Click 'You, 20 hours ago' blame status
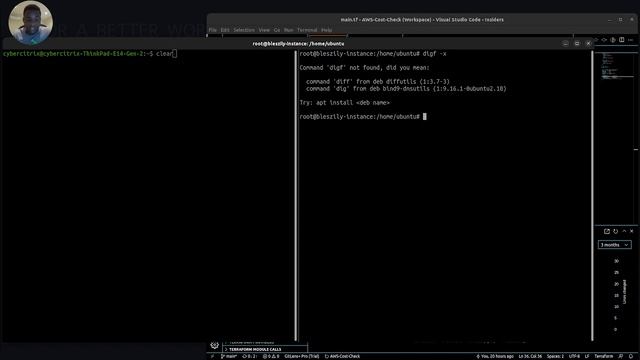The image size is (640, 360). [495, 356]
